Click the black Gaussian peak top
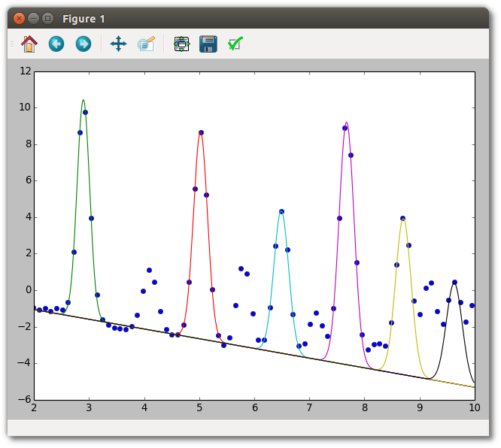501x448 pixels. [x=454, y=283]
